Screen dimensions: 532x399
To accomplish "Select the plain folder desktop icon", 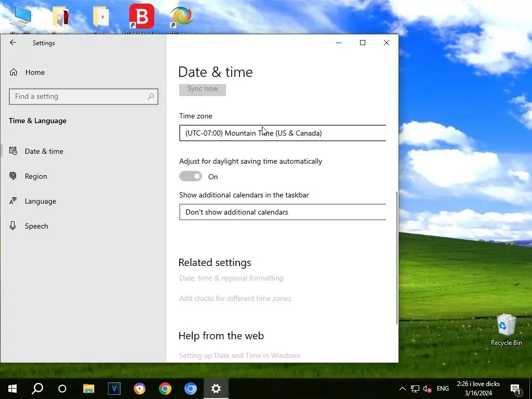I will point(101,19).
